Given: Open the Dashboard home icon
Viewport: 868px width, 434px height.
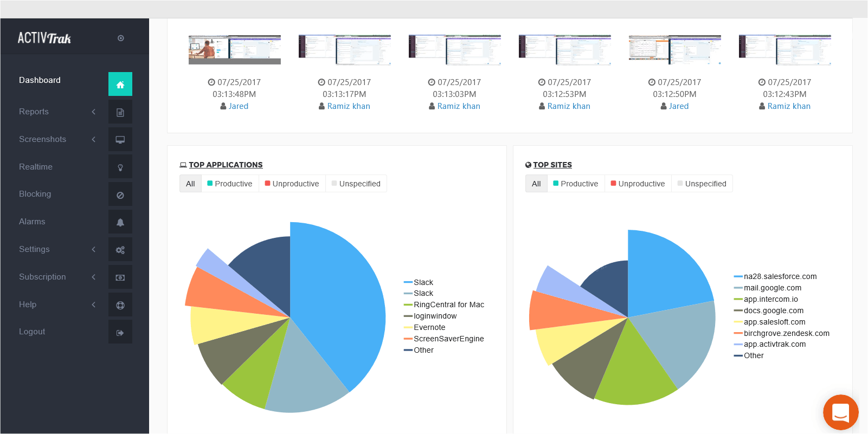Looking at the screenshot, I should pos(120,84).
